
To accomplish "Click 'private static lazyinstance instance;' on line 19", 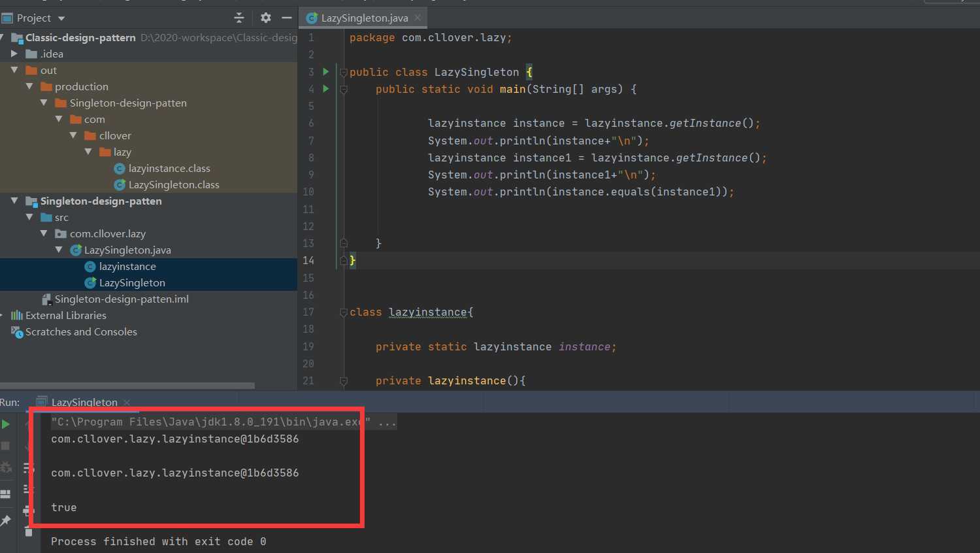I will (x=496, y=346).
